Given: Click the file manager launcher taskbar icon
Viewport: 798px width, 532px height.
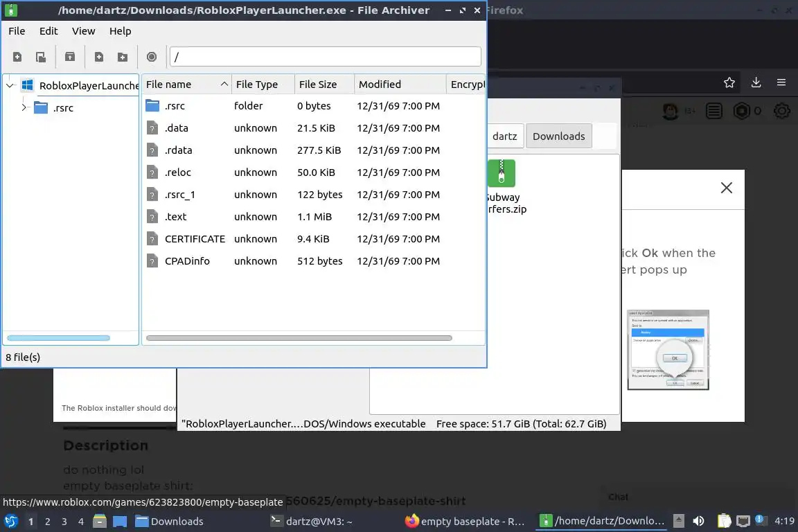Looking at the screenshot, I should pos(100,522).
